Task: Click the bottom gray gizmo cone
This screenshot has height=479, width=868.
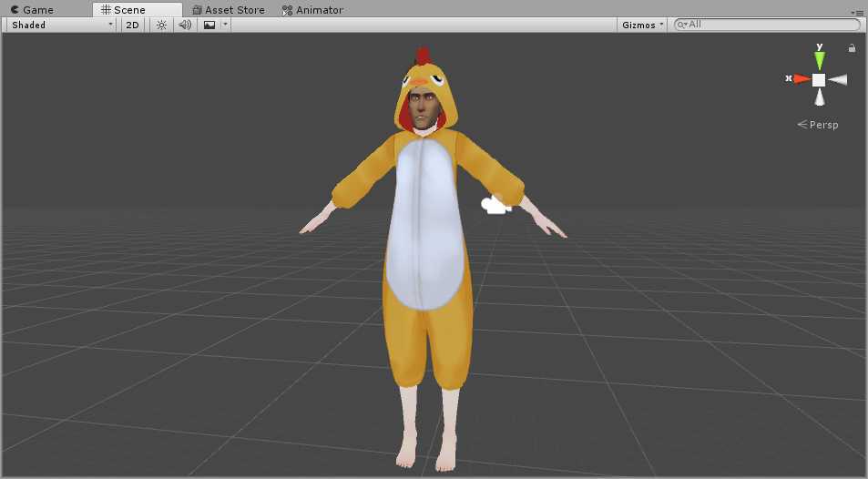Action: click(x=819, y=98)
